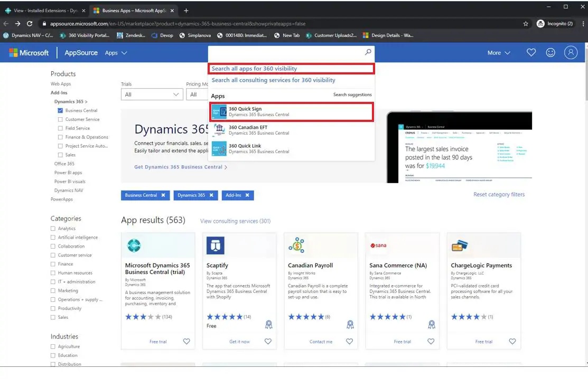Screen dimensions: 588x379
Task: Open View consulting services (301)
Action: click(235, 221)
